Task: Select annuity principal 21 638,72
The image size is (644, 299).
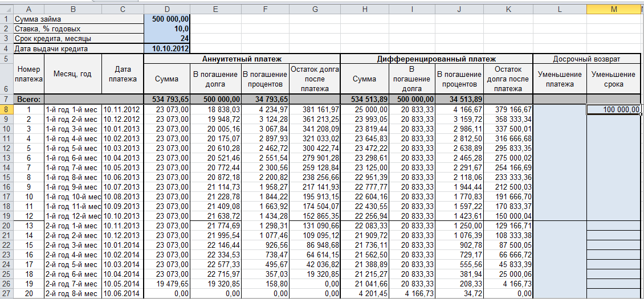Action: tap(215, 216)
